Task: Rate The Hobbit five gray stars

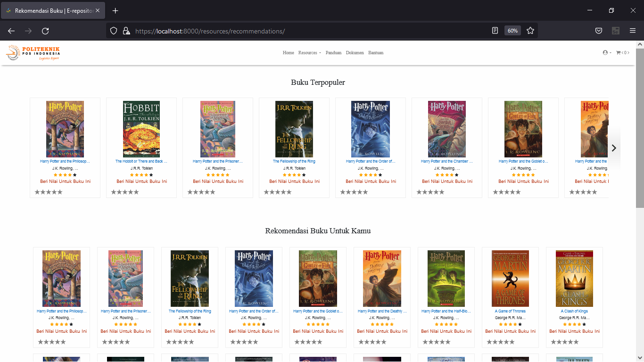Action: point(137,192)
